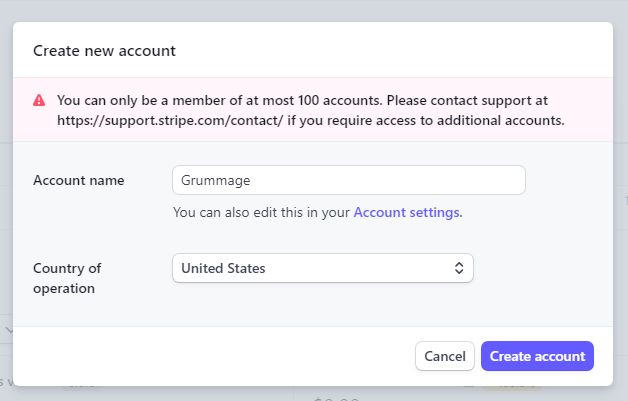628x401 pixels.
Task: Click the "Country of operation" label
Action: (67, 278)
